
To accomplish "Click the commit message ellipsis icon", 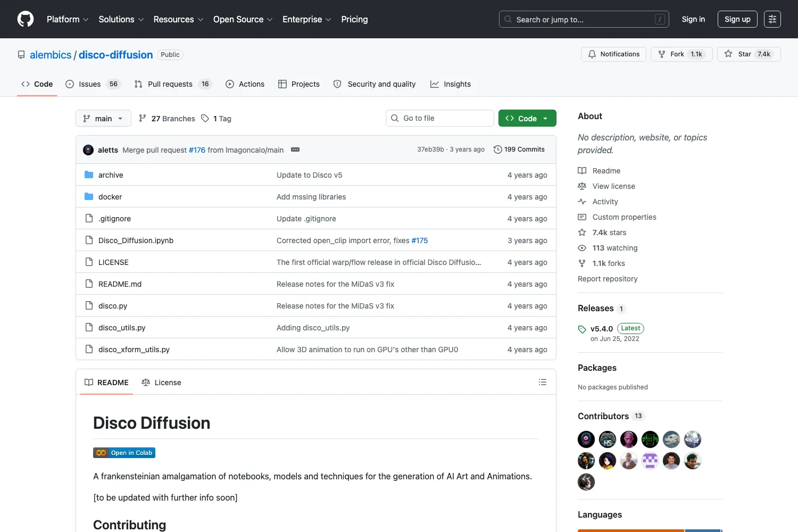I will [x=295, y=149].
